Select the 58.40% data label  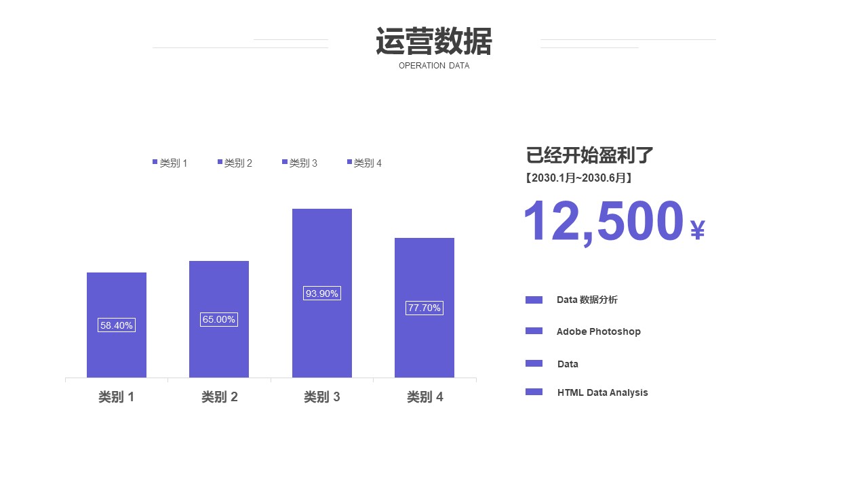pyautogui.click(x=117, y=325)
